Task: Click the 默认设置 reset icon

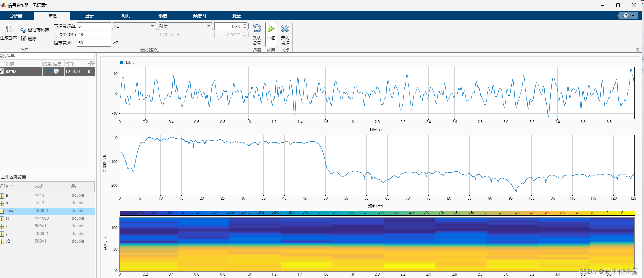Action: pyautogui.click(x=257, y=29)
